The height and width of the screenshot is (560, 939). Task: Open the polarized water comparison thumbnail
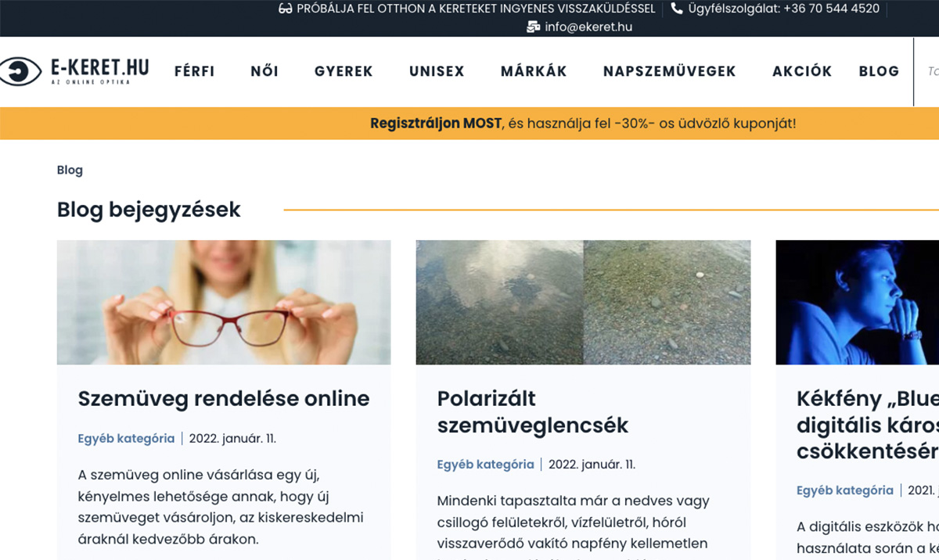[583, 302]
